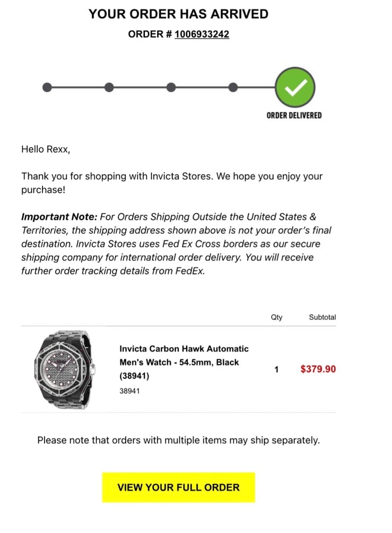The image size is (392, 533).
Task: Click the multiple items ship separately notice
Action: [x=178, y=440]
